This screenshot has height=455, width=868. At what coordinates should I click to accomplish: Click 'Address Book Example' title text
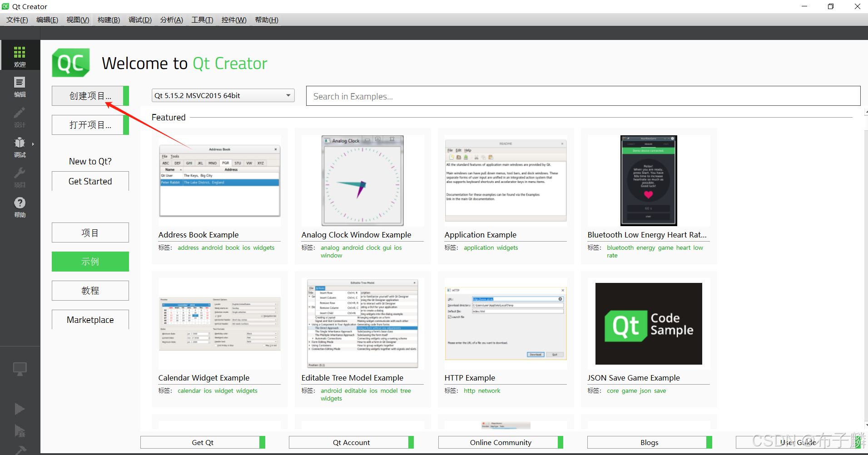pos(198,235)
